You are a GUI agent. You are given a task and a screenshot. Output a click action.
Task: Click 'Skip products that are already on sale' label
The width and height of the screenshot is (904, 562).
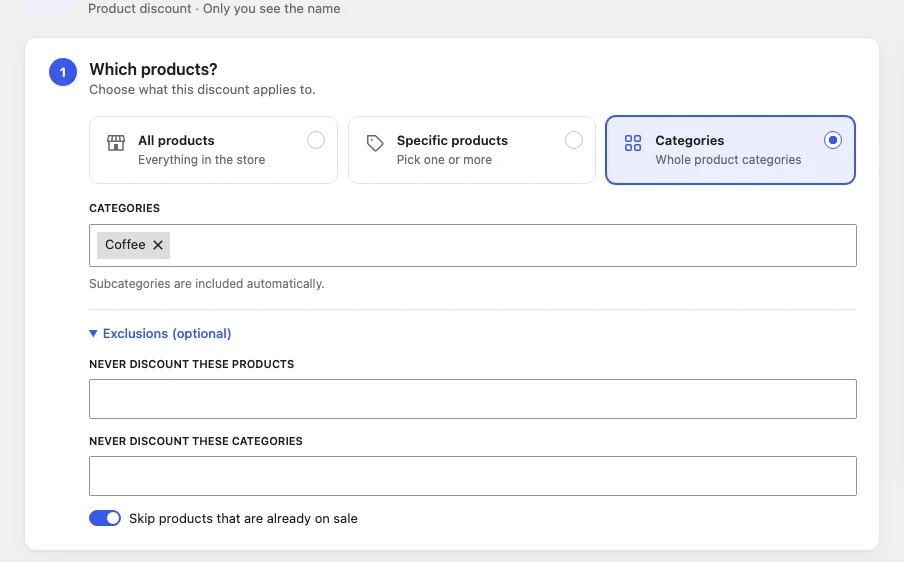point(243,519)
